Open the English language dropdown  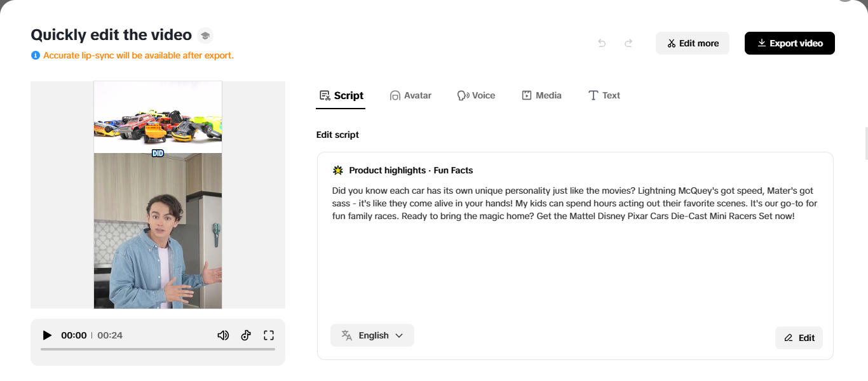coord(372,335)
